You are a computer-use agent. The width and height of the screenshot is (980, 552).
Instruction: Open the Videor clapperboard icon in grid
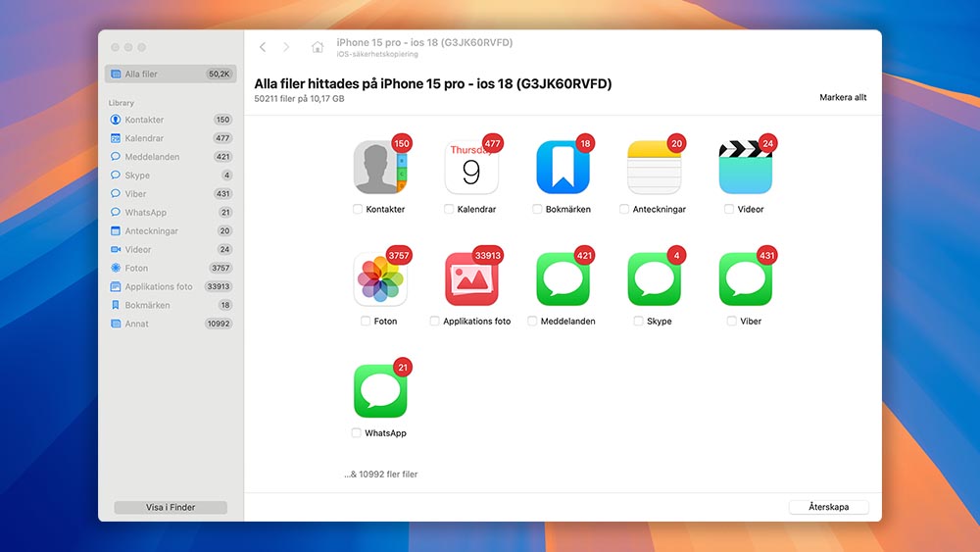pos(745,168)
